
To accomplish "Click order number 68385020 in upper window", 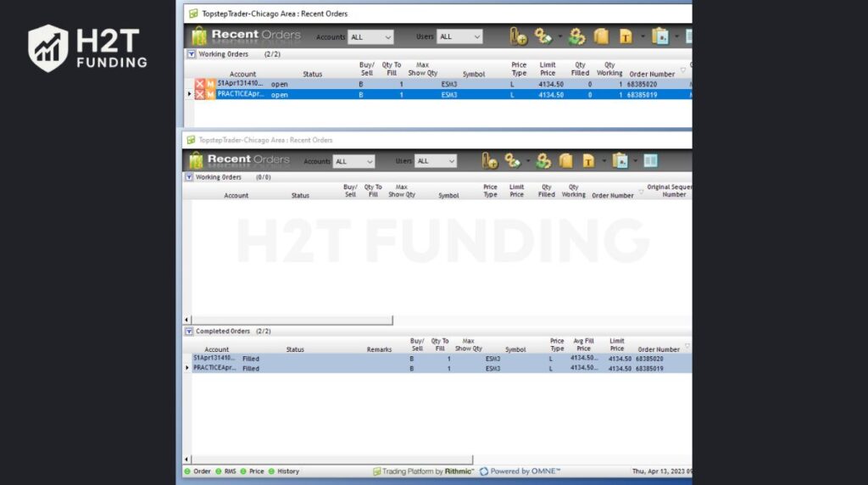I will (642, 84).
